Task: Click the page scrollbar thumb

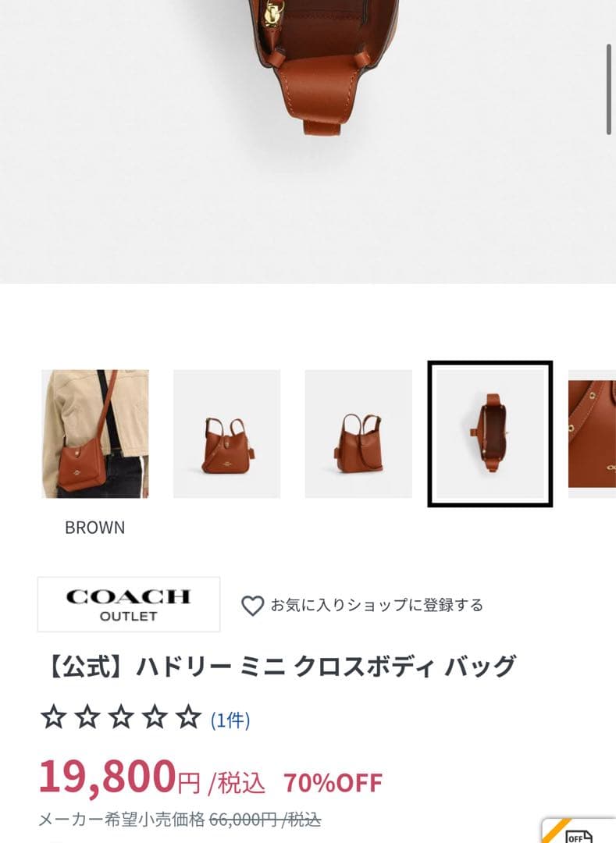Action: pyautogui.click(x=608, y=89)
